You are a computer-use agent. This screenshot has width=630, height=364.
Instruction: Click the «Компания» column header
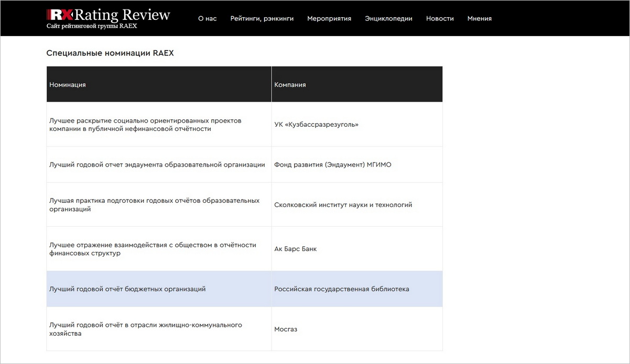tap(290, 84)
